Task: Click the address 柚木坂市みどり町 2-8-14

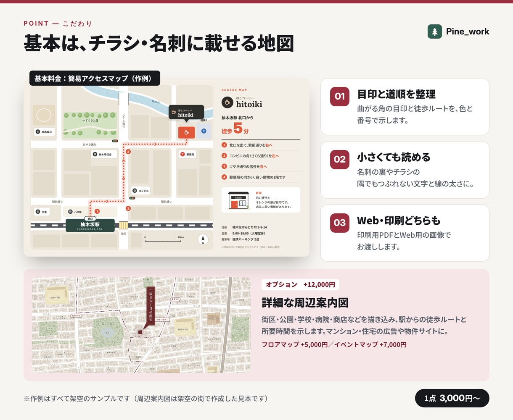Action: (x=250, y=227)
